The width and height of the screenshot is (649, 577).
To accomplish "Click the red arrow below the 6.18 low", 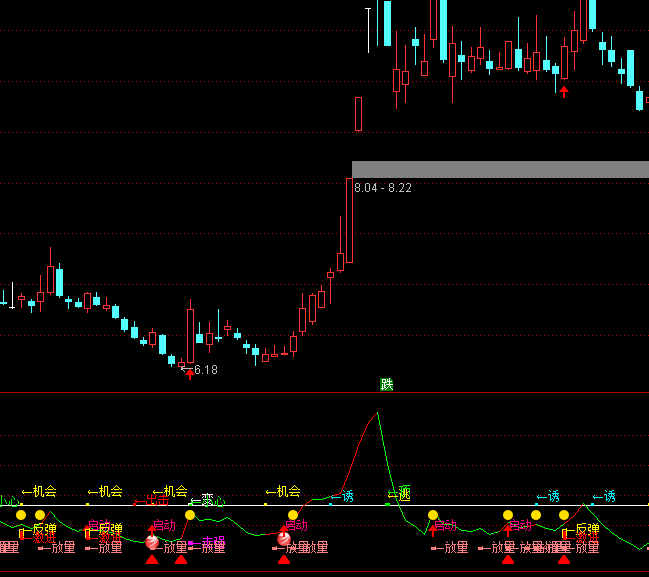I will [x=190, y=374].
